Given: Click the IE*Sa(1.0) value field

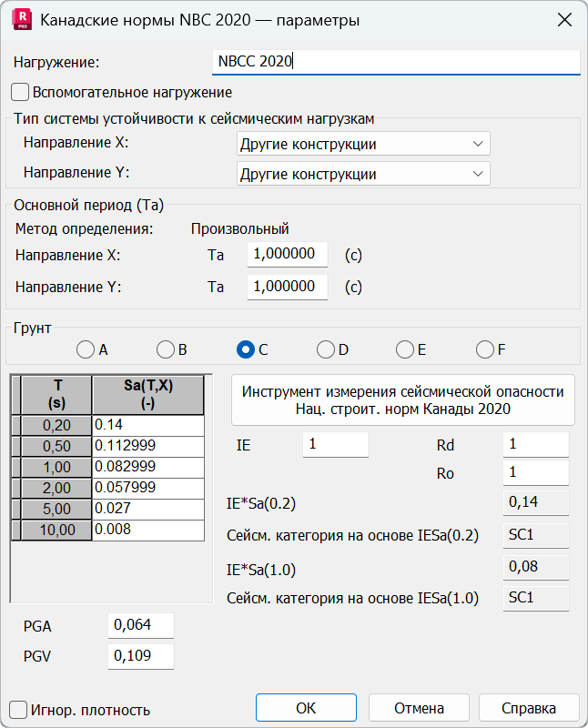Looking at the screenshot, I should pyautogui.click(x=536, y=567).
